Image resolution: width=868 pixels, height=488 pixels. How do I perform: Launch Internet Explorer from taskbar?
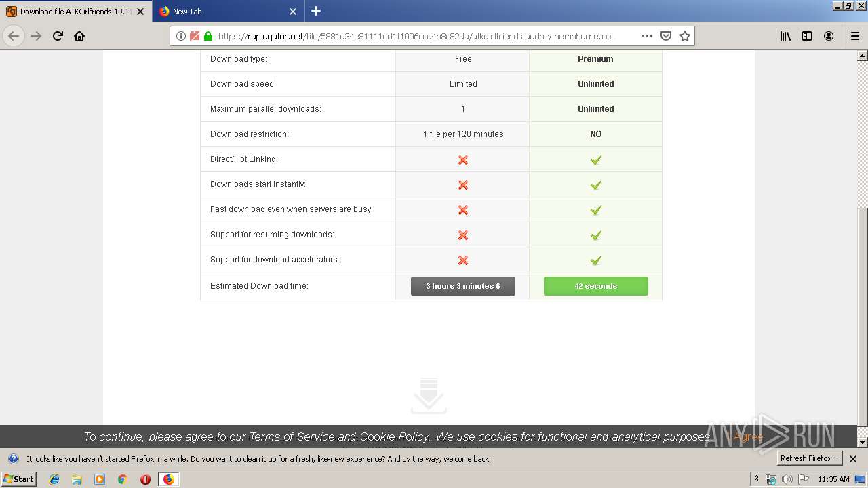(54, 479)
